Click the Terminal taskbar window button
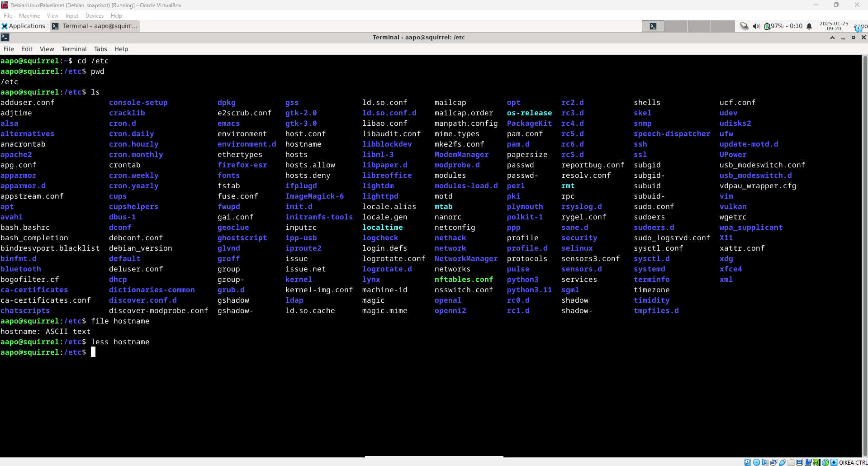868x466 pixels. (x=95, y=26)
